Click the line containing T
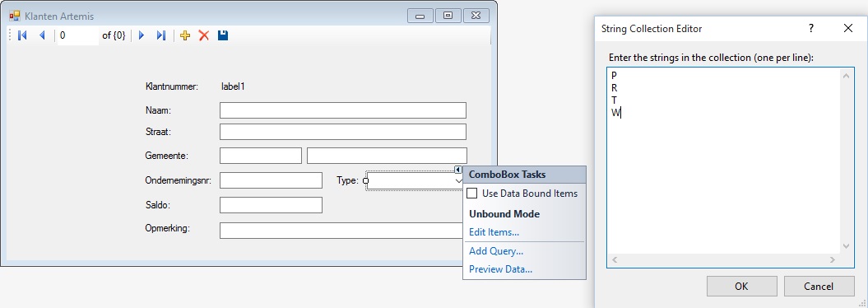 [x=615, y=100]
